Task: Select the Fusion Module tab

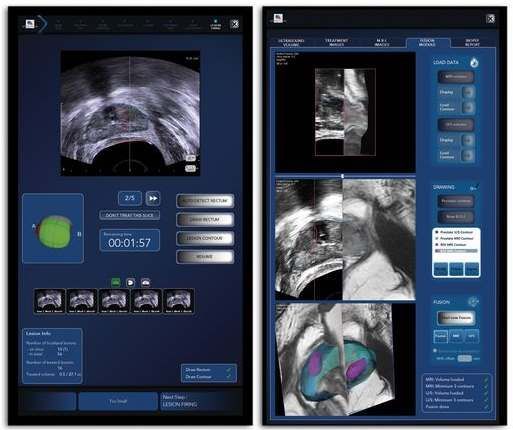Action: pos(427,42)
